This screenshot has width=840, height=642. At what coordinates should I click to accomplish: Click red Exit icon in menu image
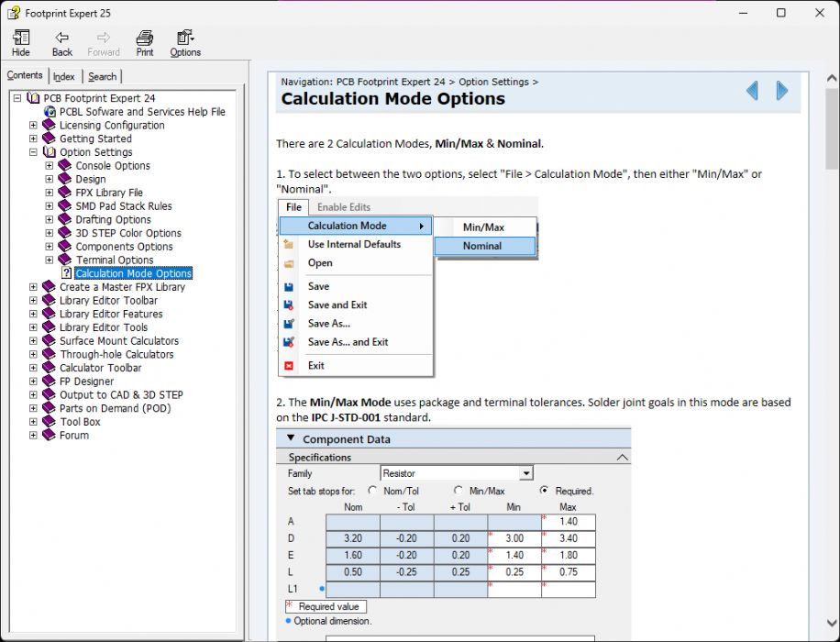(289, 365)
